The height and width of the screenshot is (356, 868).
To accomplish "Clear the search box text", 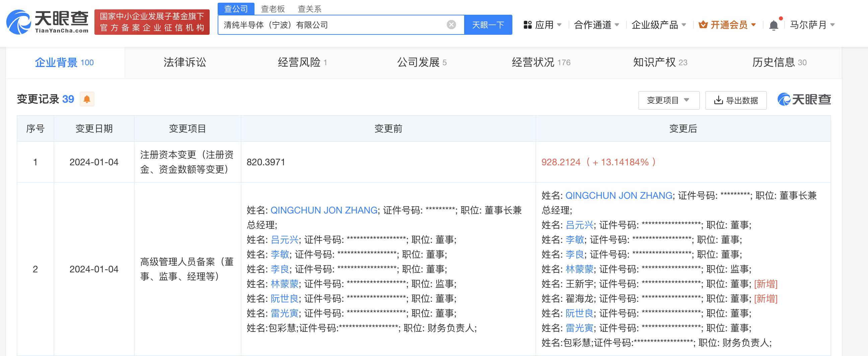I will [451, 24].
